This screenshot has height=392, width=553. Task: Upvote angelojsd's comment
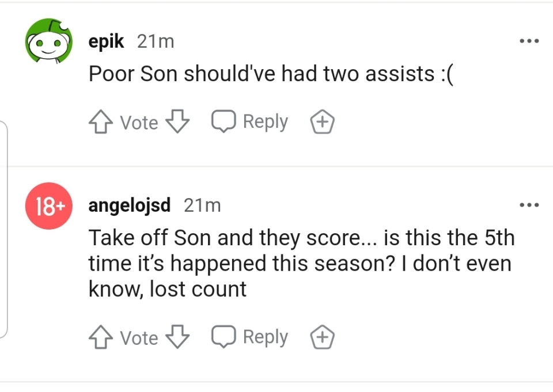(x=101, y=337)
